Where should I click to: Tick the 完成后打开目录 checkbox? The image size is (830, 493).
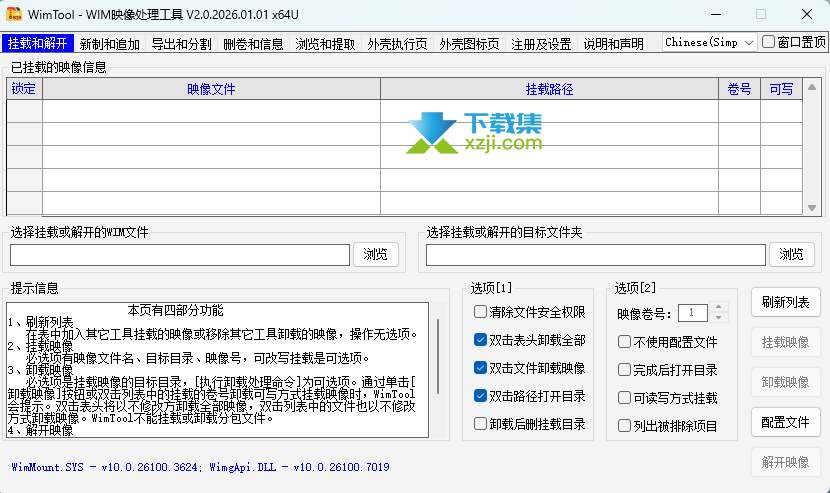[x=625, y=370]
